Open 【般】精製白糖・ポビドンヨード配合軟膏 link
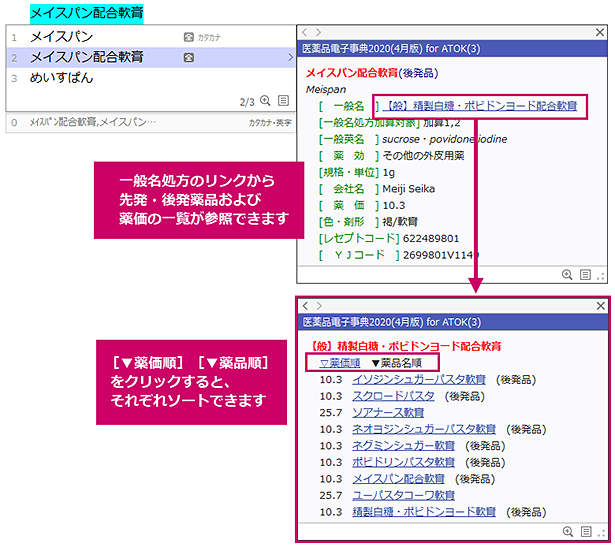Image resolution: width=615 pixels, height=547 pixels. tap(479, 106)
